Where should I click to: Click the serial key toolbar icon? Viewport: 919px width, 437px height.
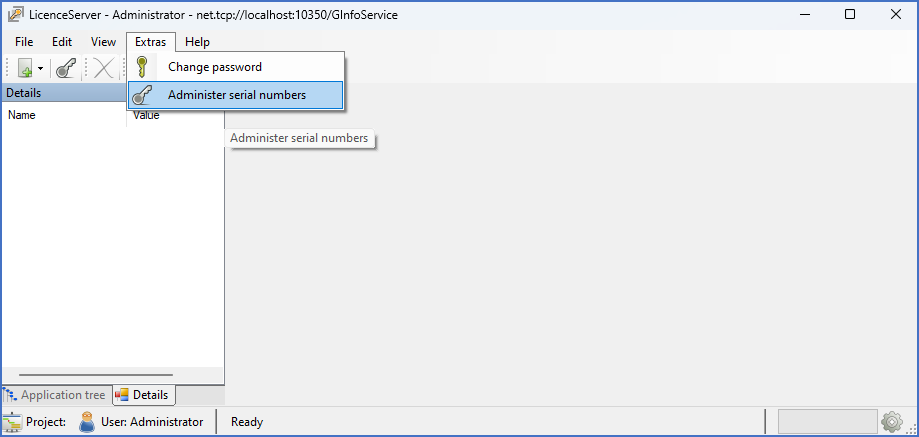pos(66,69)
